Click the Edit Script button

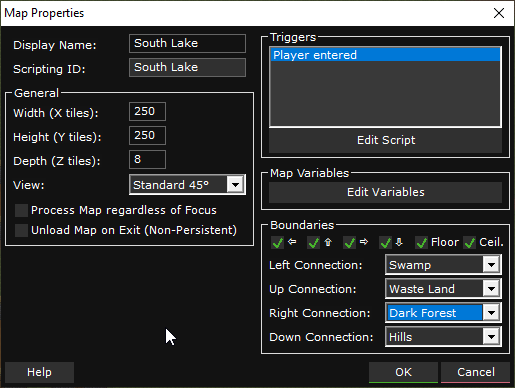point(386,140)
